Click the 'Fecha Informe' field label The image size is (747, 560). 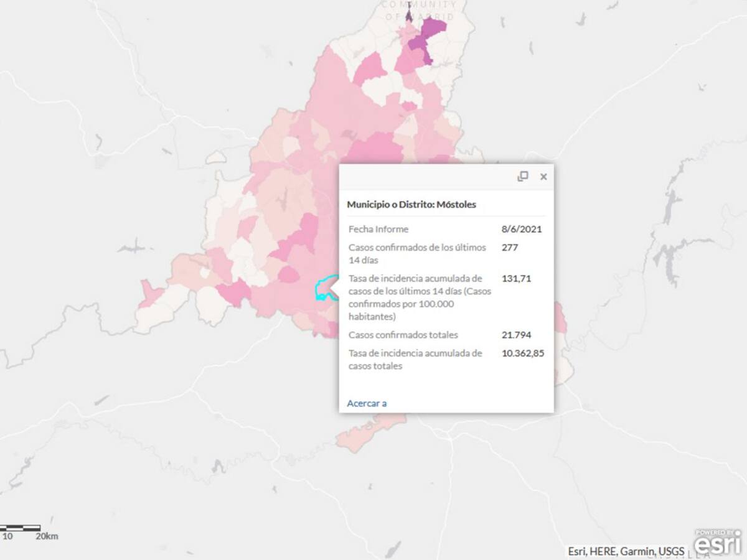pyautogui.click(x=378, y=229)
